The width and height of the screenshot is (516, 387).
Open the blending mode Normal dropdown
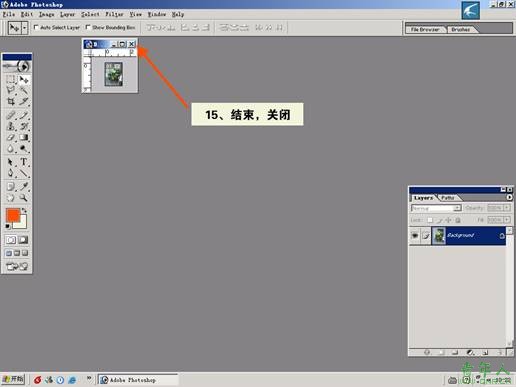436,208
